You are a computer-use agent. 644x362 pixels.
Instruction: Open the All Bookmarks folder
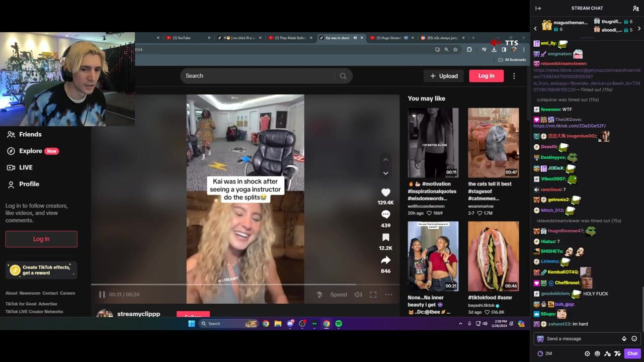pos(512,60)
